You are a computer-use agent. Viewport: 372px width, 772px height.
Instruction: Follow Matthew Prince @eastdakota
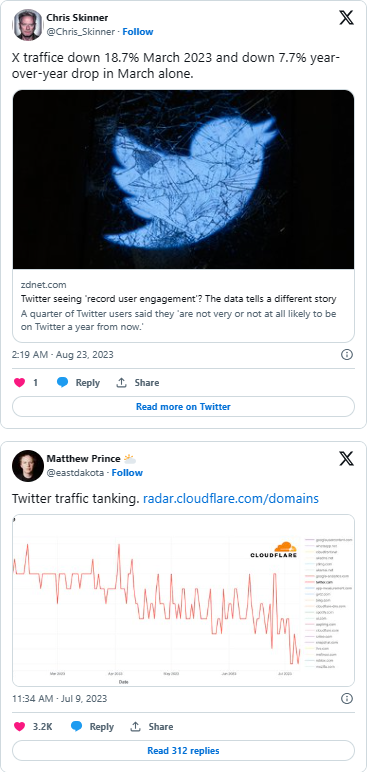pyautogui.click(x=127, y=473)
